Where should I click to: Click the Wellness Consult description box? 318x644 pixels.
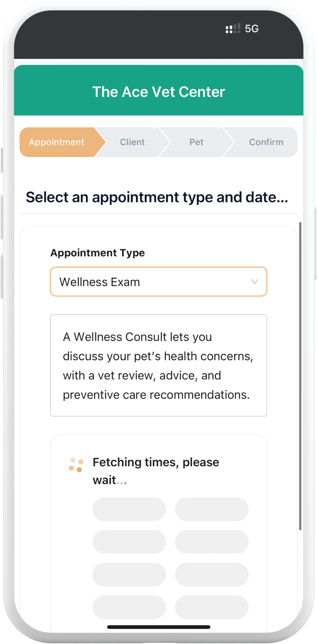158,365
